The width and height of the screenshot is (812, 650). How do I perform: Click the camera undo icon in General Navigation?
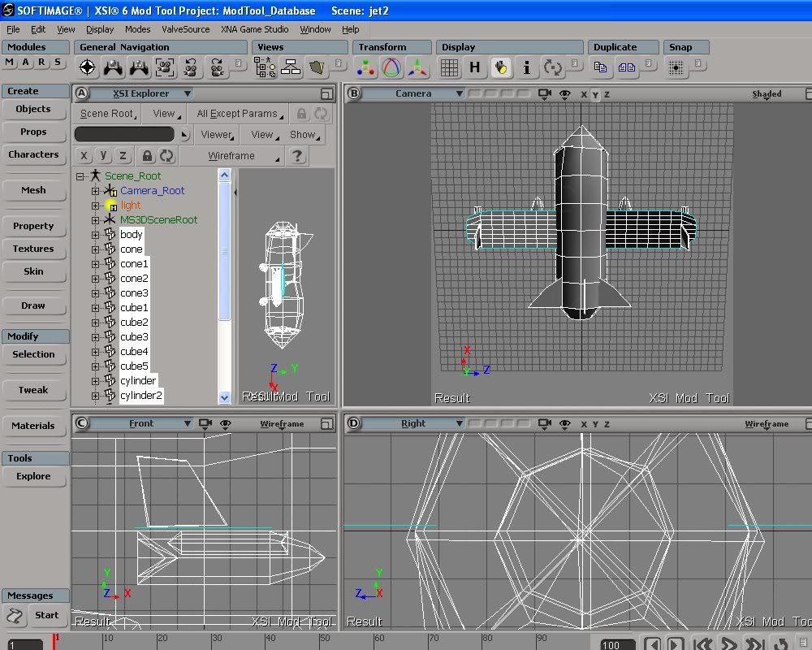191,67
